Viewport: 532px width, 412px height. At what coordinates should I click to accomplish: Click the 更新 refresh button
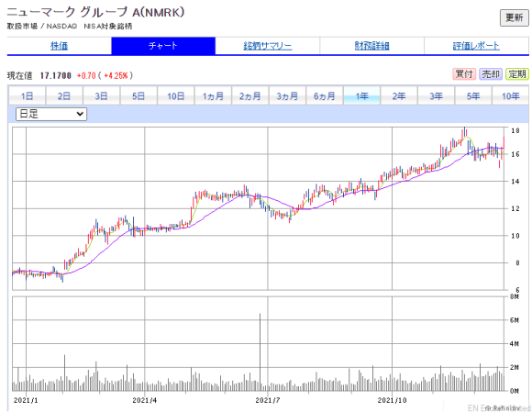(x=514, y=17)
